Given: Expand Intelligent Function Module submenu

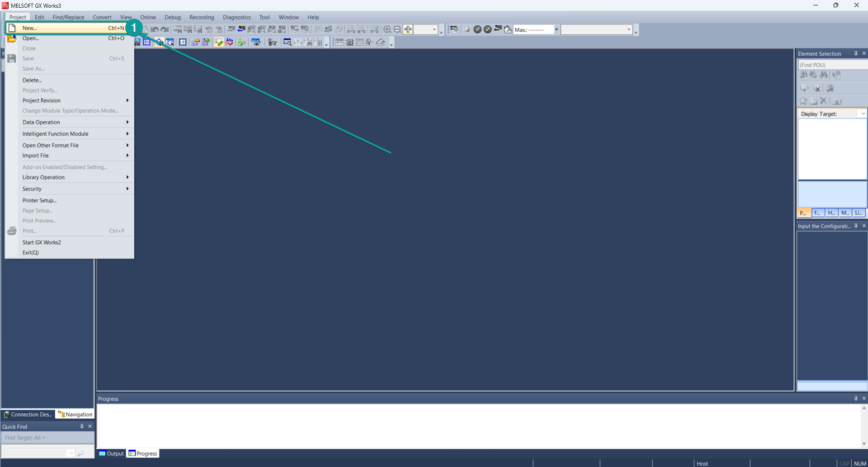Looking at the screenshot, I should coord(69,134).
